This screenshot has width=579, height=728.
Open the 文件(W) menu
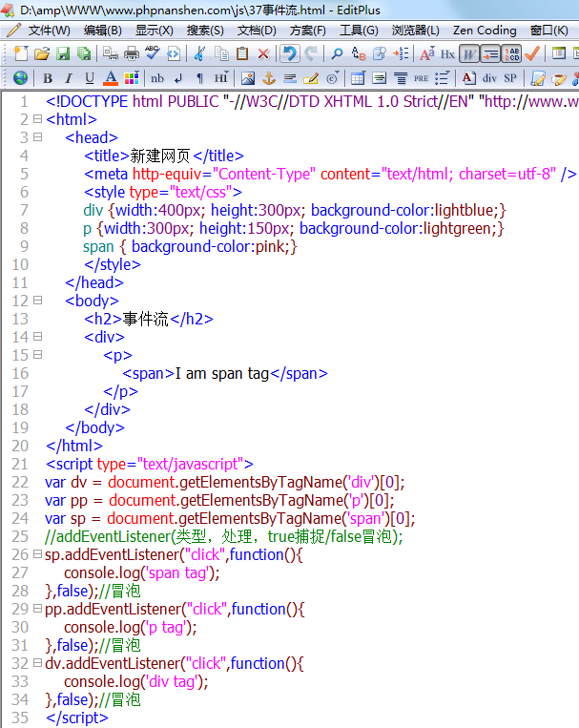[x=49, y=31]
